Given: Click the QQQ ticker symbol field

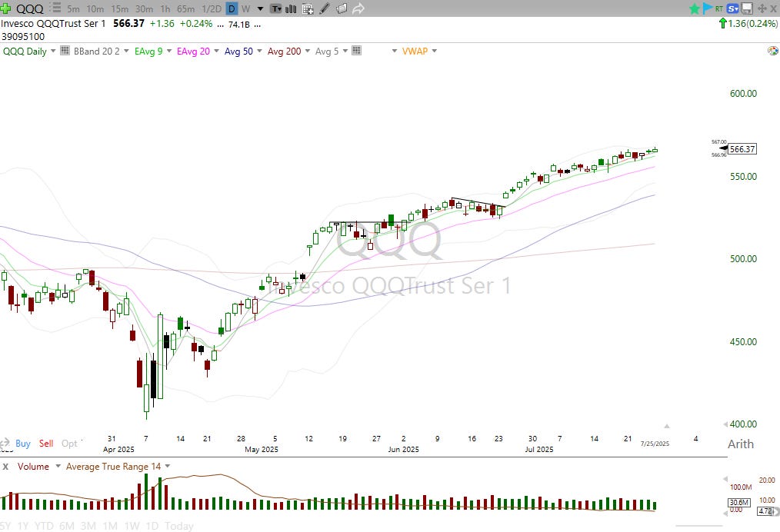Looking at the screenshot, I should click(x=30, y=8).
